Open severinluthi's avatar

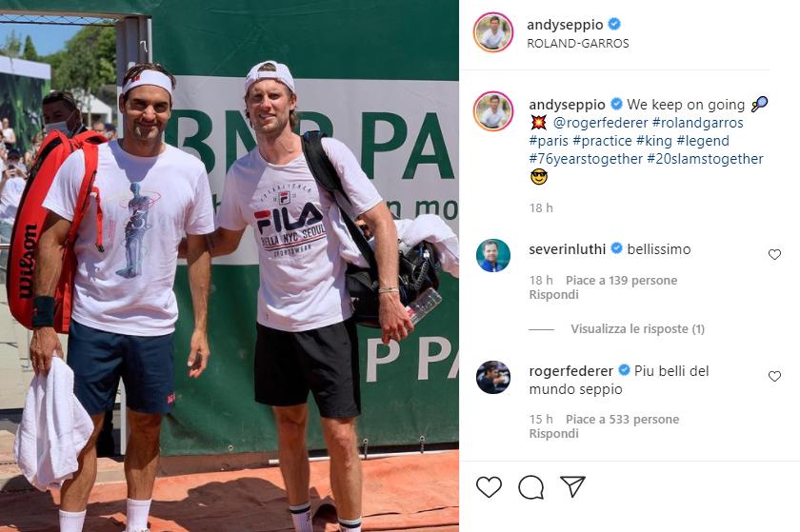[x=493, y=255]
